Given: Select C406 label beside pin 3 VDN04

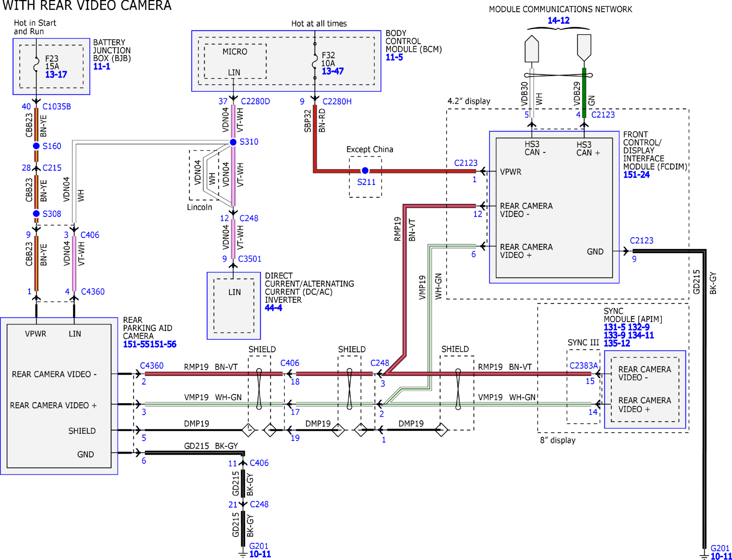Looking at the screenshot, I should coord(90,235).
